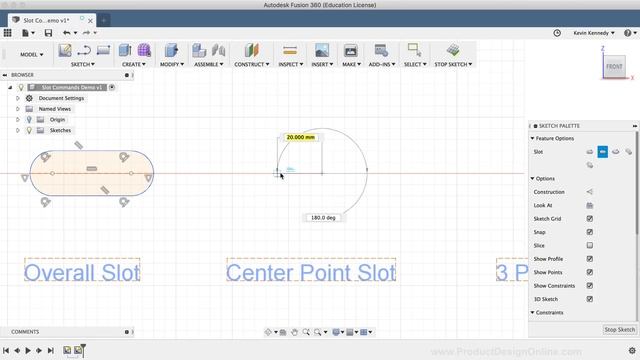Open the MODEL workspace dropdown
640x360 pixels.
pyautogui.click(x=32, y=54)
